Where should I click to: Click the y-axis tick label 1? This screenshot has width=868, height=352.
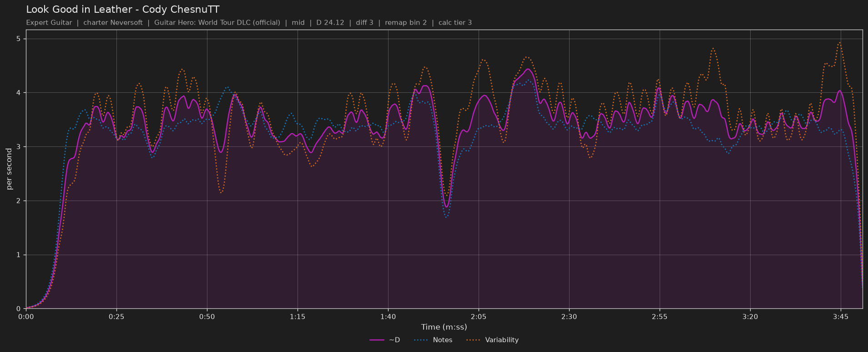click(x=19, y=255)
